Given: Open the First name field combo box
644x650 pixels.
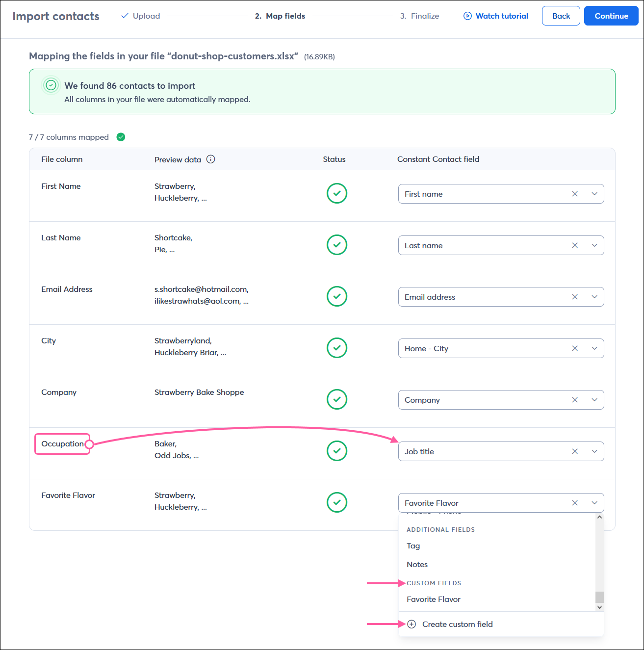Looking at the screenshot, I should tap(501, 194).
